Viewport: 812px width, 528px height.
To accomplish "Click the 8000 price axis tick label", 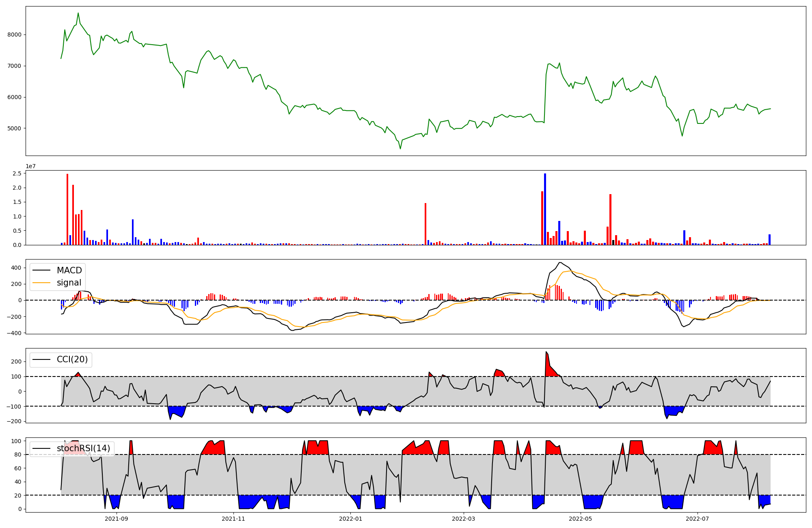I will (15, 35).
